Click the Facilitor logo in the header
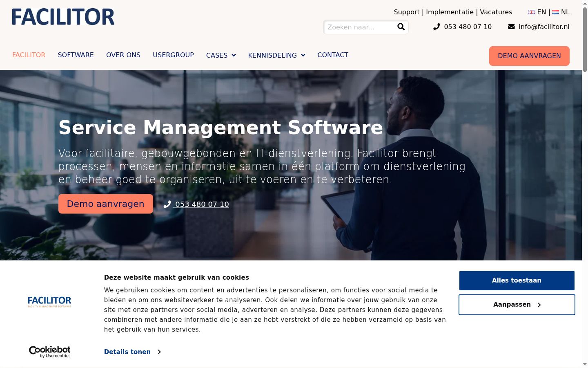This screenshot has width=588, height=368. tap(63, 17)
